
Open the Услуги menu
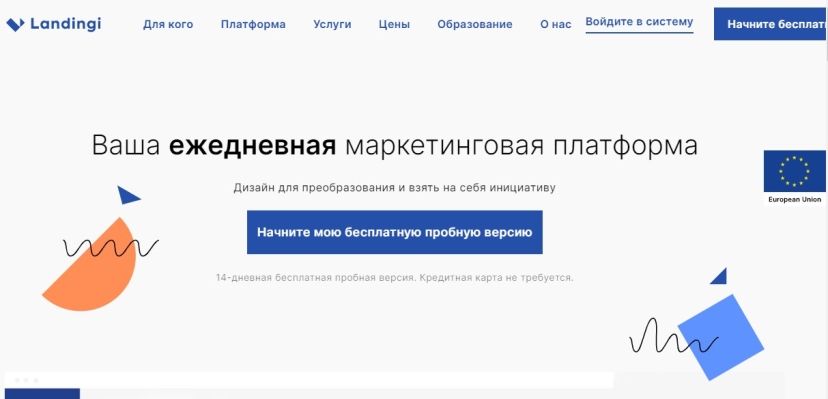point(332,24)
